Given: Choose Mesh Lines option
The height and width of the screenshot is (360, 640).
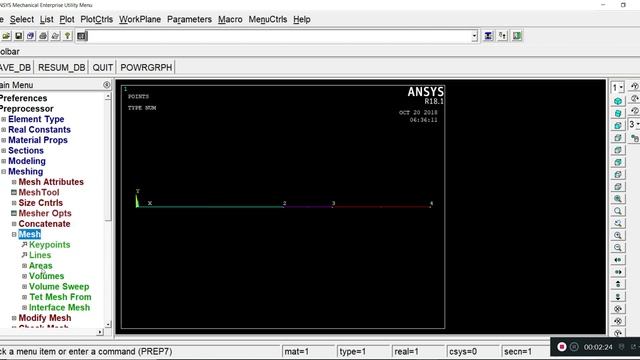Looking at the screenshot, I should pos(40,255).
